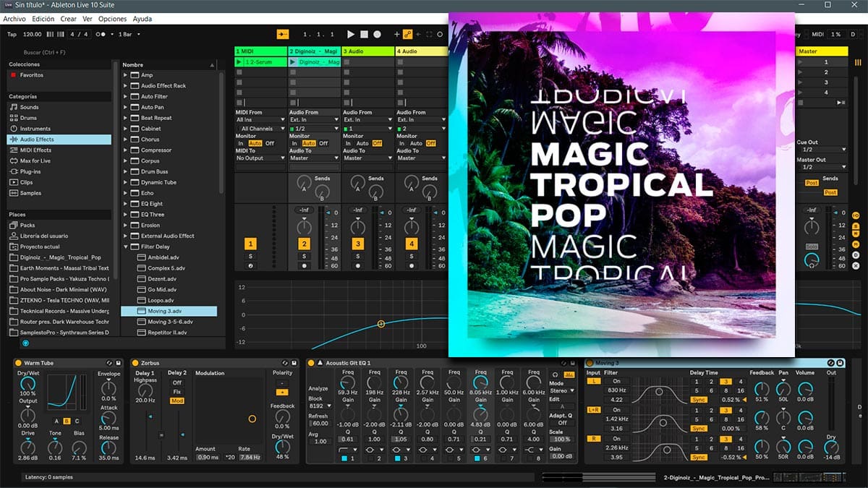Click the Warm Tube Dry/Wet knob
The height and width of the screenshot is (488, 868).
point(27,384)
